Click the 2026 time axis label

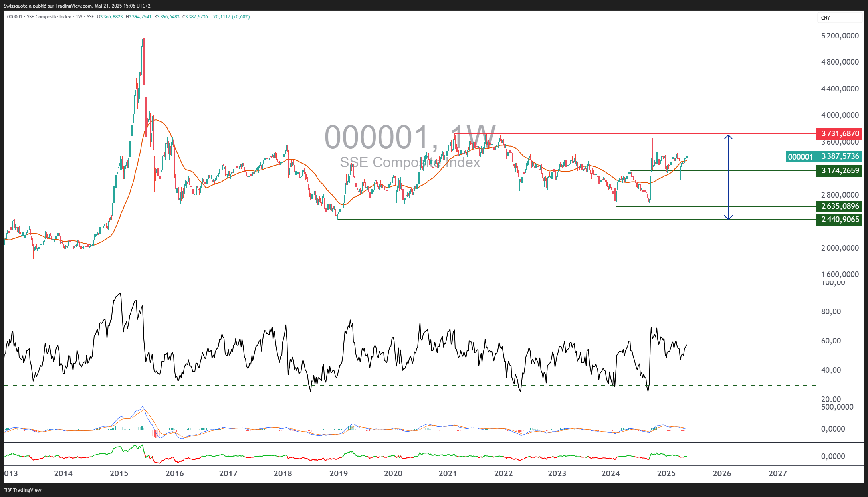point(722,473)
